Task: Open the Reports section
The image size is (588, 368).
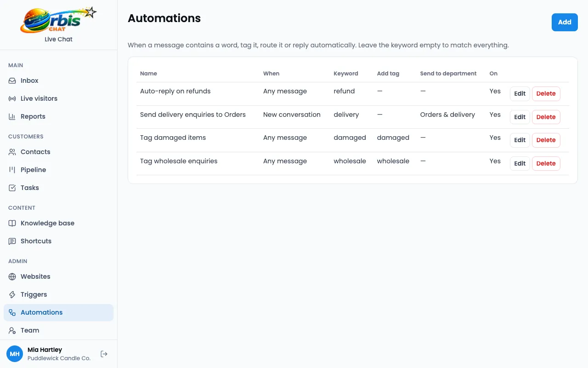Action: click(x=58, y=116)
